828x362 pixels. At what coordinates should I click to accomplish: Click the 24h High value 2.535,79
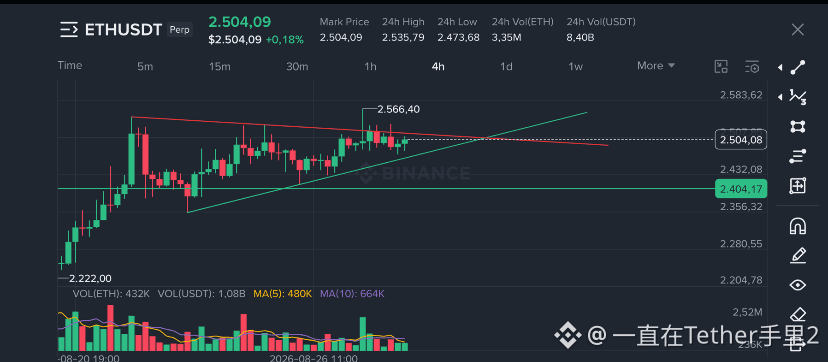tap(403, 37)
